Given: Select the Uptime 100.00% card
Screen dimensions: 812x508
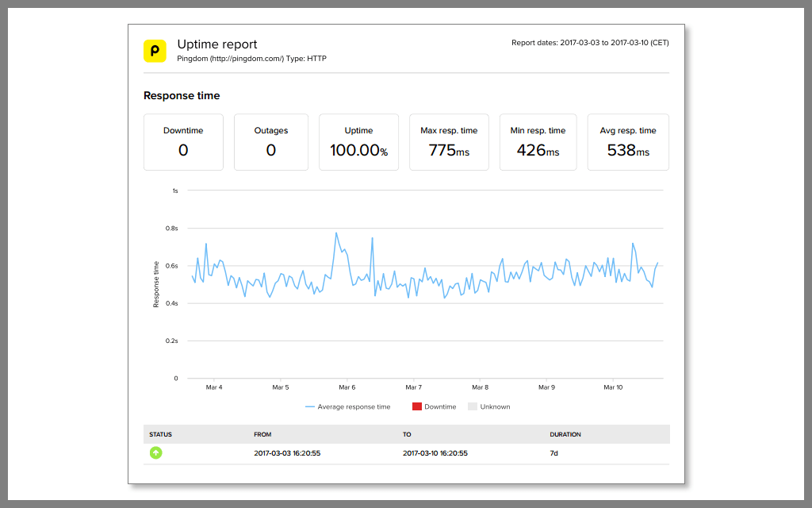Looking at the screenshot, I should pyautogui.click(x=359, y=142).
